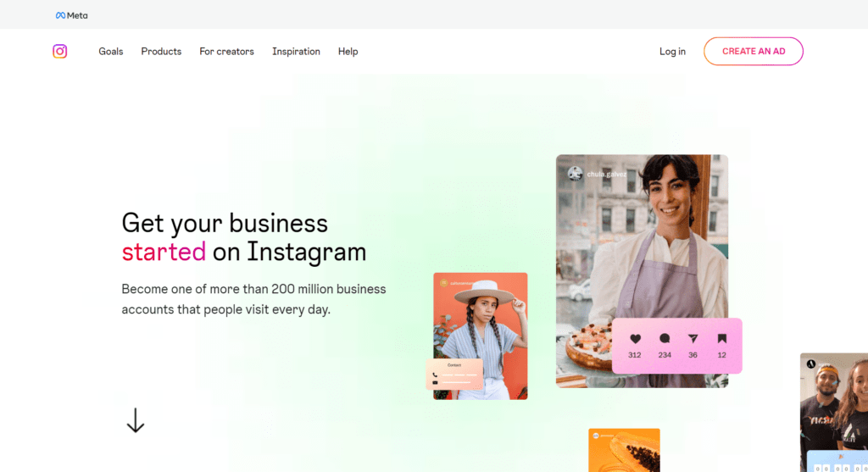
Task: Open the Help menu item
Action: (348, 52)
